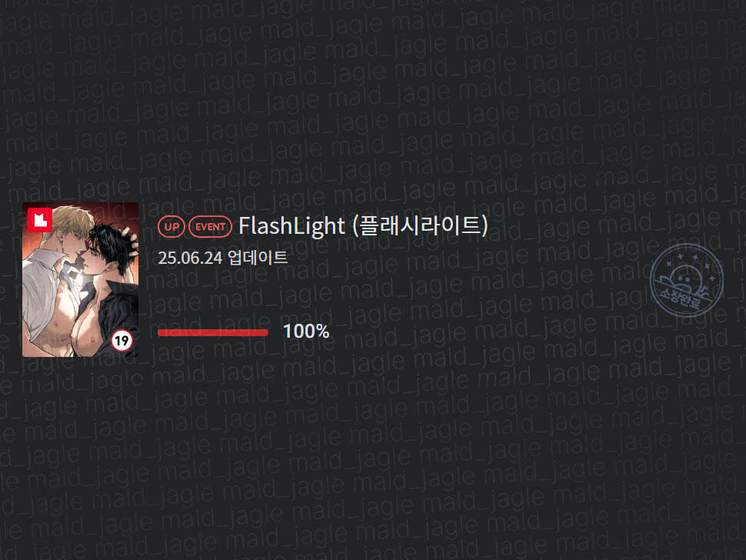Click the dark-haired character on the cover
The width and height of the screenshot is (746, 560).
pos(107,285)
